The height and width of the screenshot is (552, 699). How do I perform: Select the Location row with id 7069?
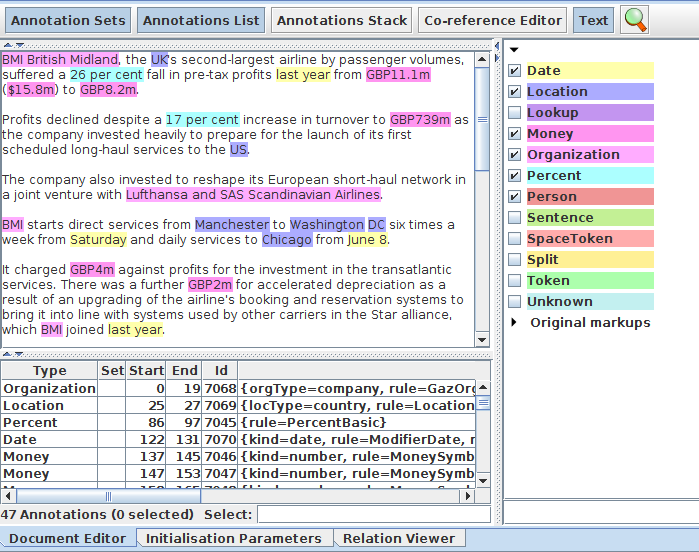pos(238,405)
